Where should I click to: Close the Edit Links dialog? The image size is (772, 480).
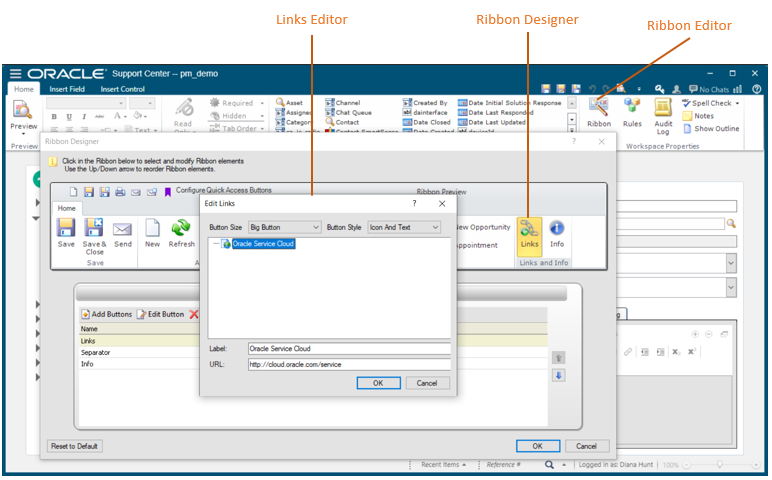pyautogui.click(x=442, y=203)
